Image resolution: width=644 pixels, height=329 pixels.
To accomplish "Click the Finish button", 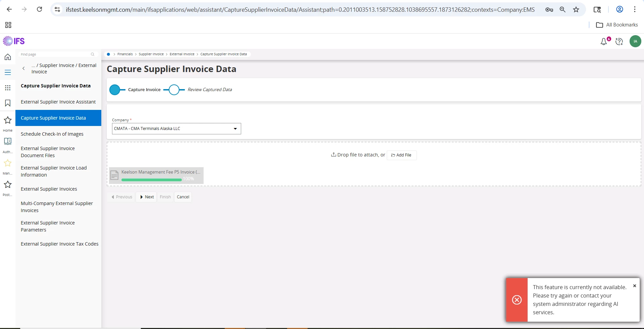I will click(x=165, y=197).
